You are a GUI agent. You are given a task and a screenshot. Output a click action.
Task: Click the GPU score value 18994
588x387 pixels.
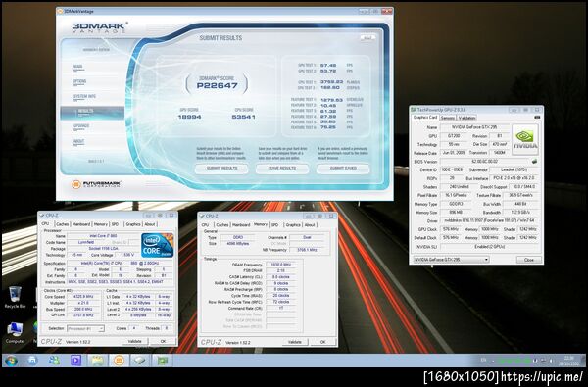[189, 117]
